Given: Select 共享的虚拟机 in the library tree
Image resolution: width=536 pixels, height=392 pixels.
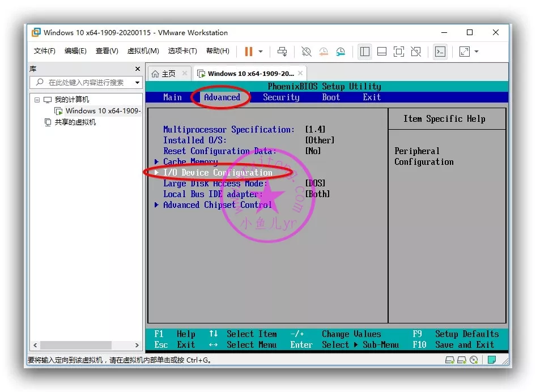Looking at the screenshot, I should [75, 122].
